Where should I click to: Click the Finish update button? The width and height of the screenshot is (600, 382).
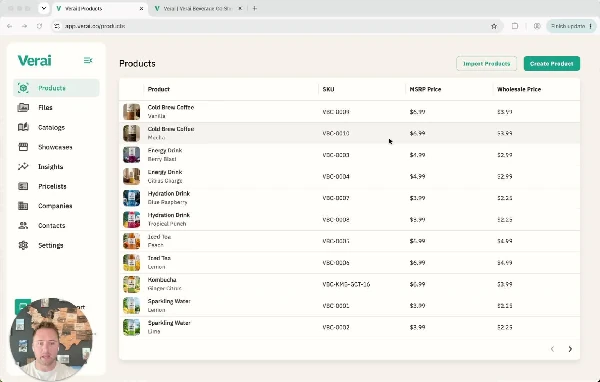tap(571, 26)
